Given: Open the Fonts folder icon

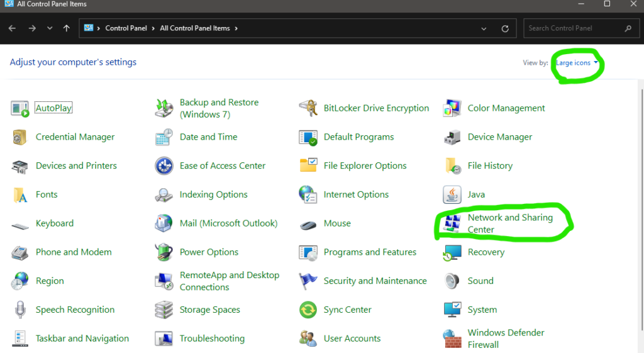Looking at the screenshot, I should (19, 195).
